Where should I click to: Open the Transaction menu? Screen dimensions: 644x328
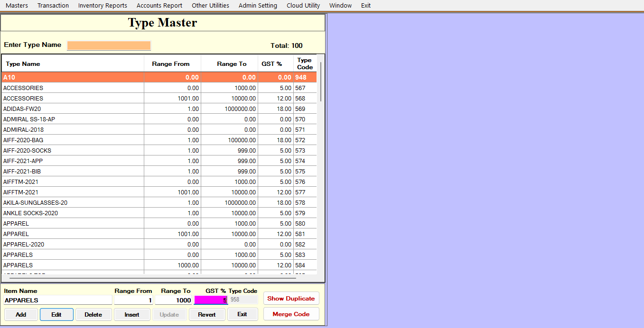point(53,6)
